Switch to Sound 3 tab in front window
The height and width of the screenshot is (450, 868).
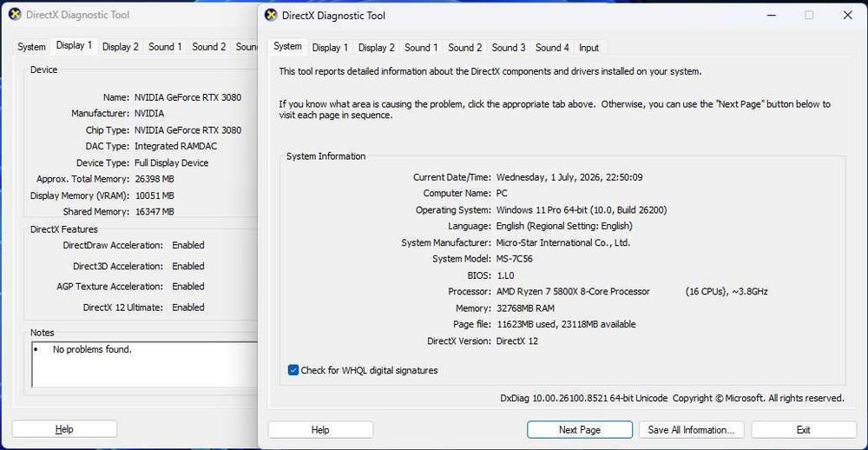pyautogui.click(x=509, y=48)
